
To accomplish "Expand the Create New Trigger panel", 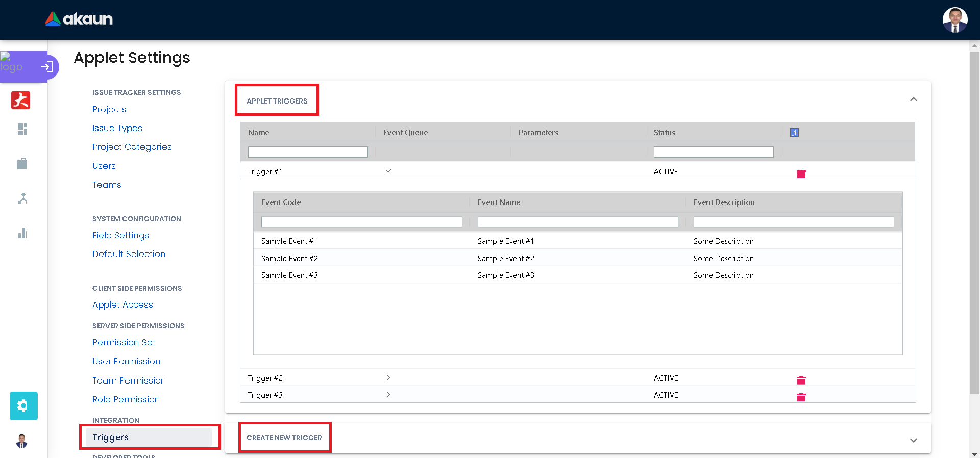I will [x=913, y=440].
